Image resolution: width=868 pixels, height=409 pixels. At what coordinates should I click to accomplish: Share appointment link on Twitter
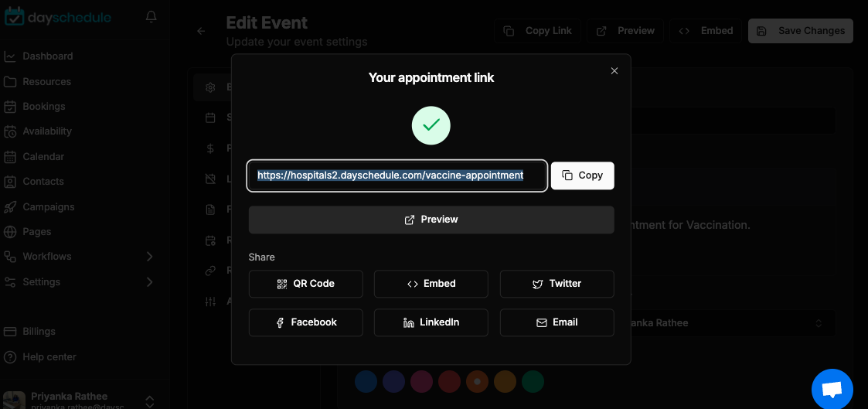pos(557,284)
